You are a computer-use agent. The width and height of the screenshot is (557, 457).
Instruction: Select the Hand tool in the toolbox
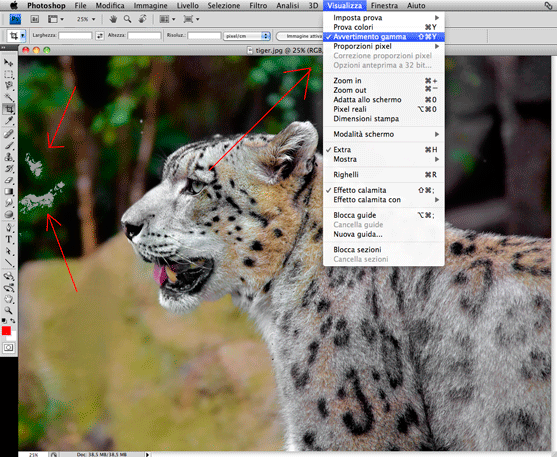click(x=9, y=299)
